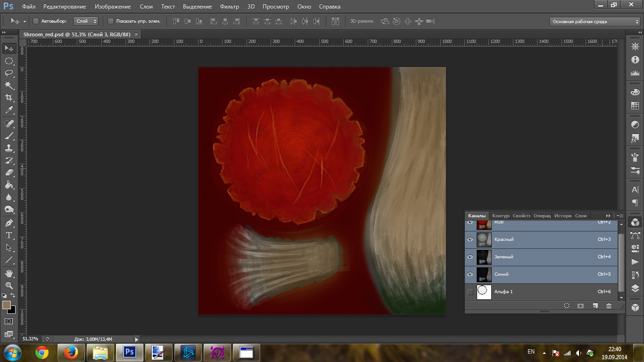Screen dimensions: 644x362
Task: Check the Показать упр. элем. checkbox
Action: [111, 21]
